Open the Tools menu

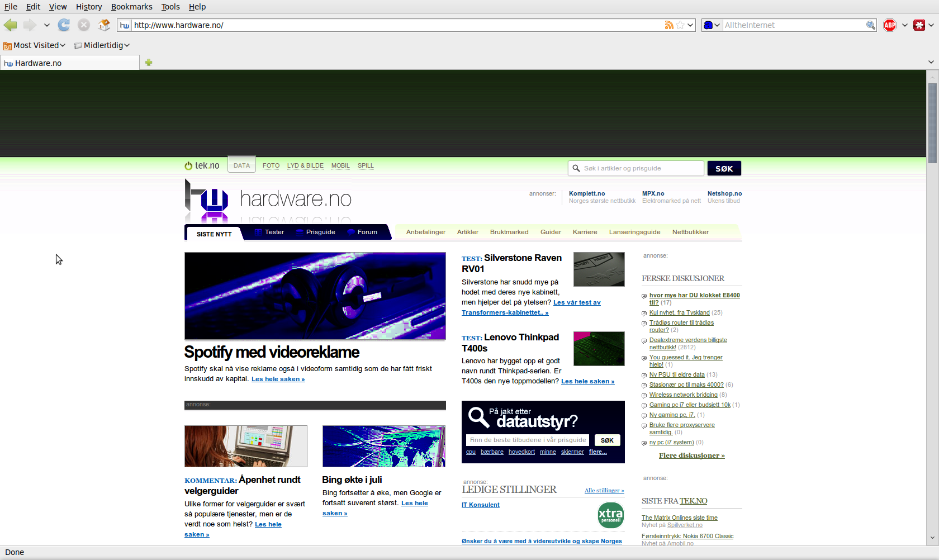coord(170,7)
